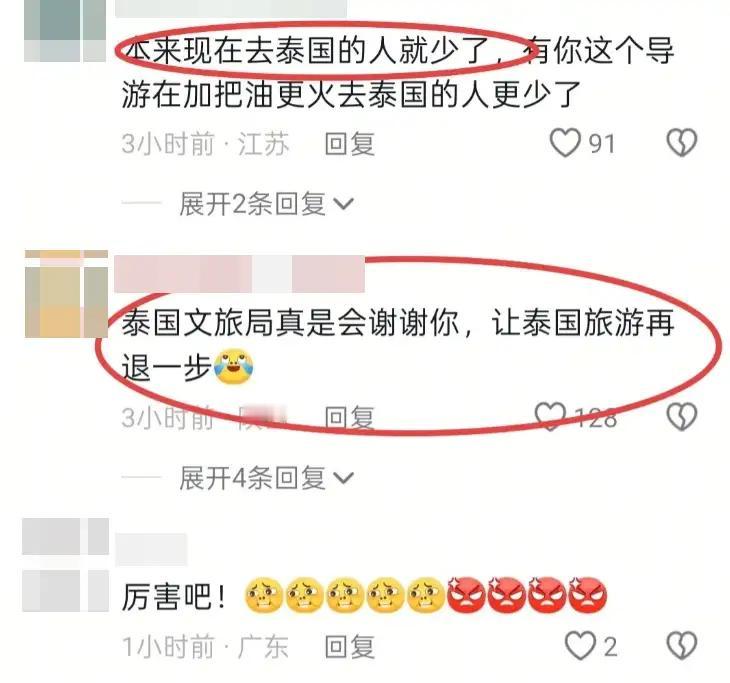Reply to the 泰国文旅局 comment via 回复
730x683 pixels.
click(x=350, y=417)
